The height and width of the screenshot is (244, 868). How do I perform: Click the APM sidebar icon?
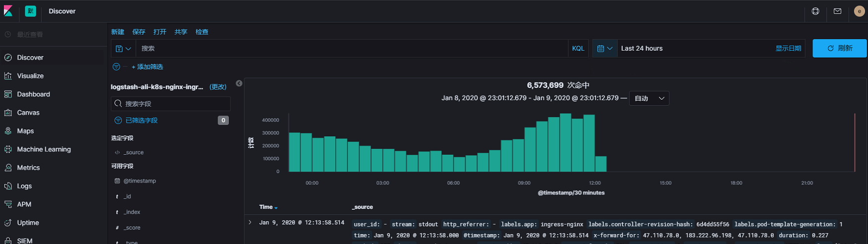pos(8,204)
